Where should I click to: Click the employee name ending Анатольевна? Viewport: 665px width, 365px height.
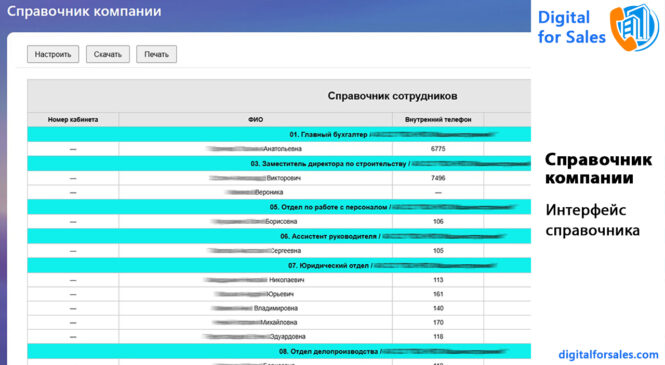point(254,149)
